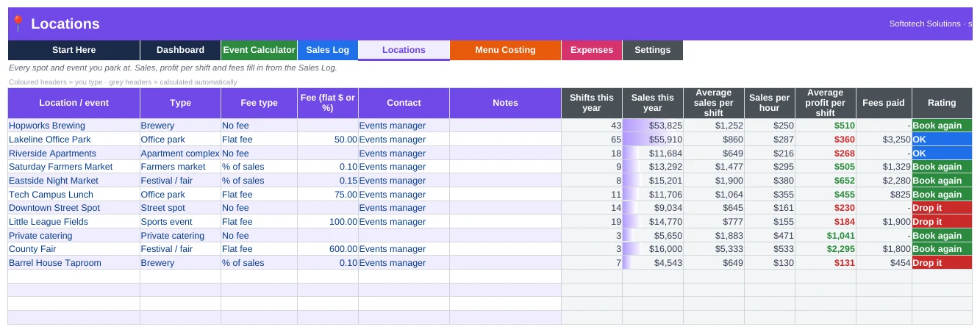Select the Farmers market type cell

coord(180,167)
